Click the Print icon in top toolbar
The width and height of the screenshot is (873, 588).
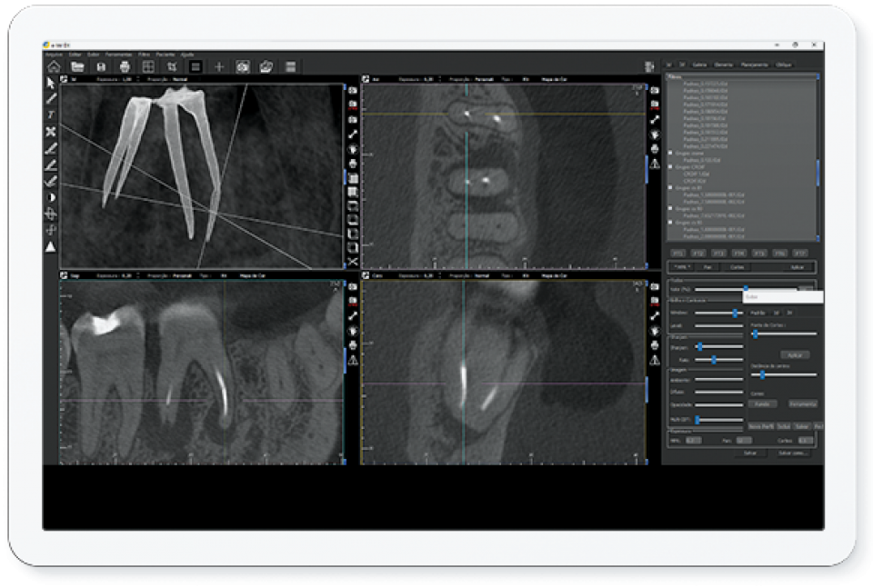(x=125, y=66)
